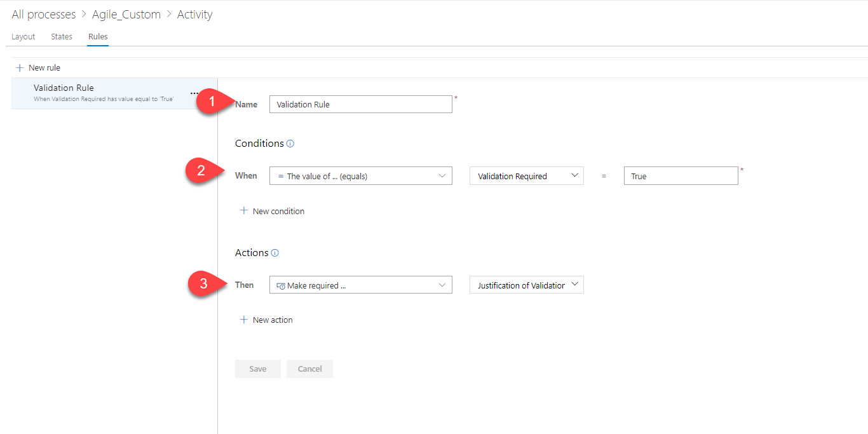Click the condition value field containing True
The width and height of the screenshot is (868, 434).
pos(681,176)
